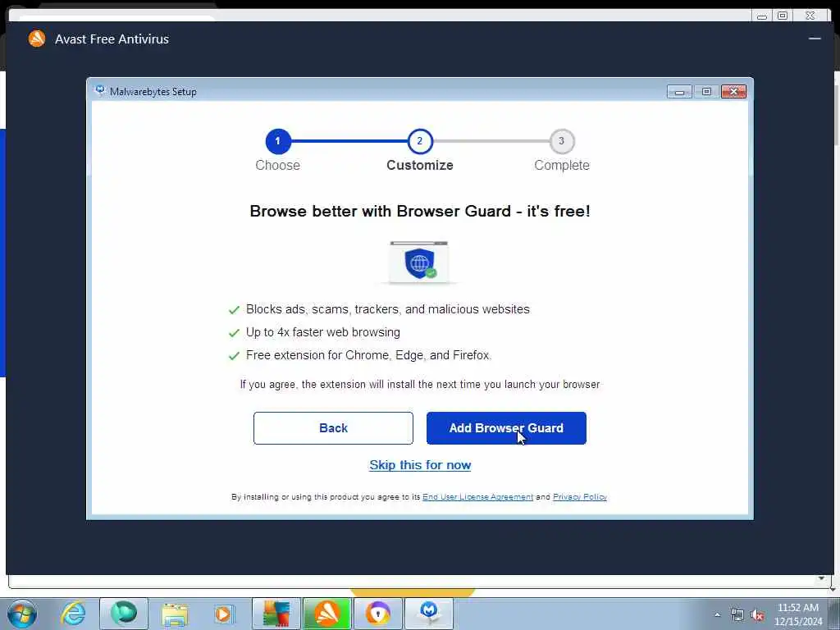Image resolution: width=840 pixels, height=630 pixels.
Task: Click the Avast logo icon in header
Action: coord(37,39)
